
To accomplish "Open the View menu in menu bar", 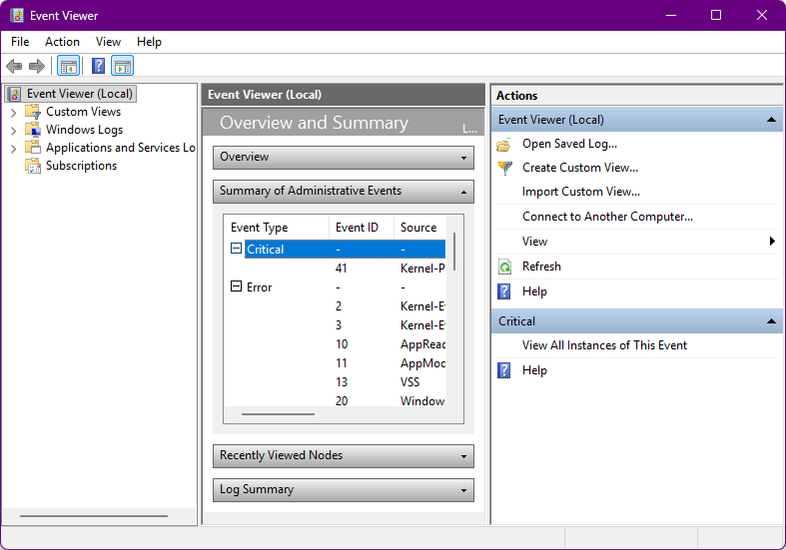I will (108, 42).
